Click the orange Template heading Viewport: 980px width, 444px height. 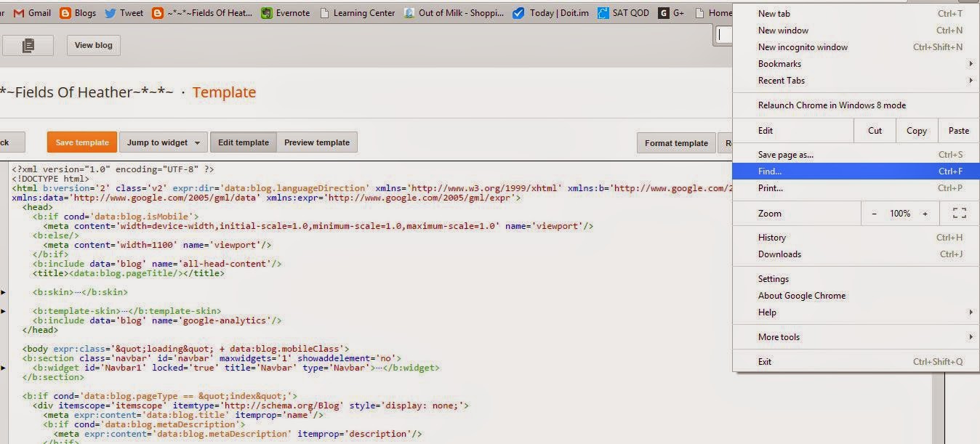tap(224, 92)
